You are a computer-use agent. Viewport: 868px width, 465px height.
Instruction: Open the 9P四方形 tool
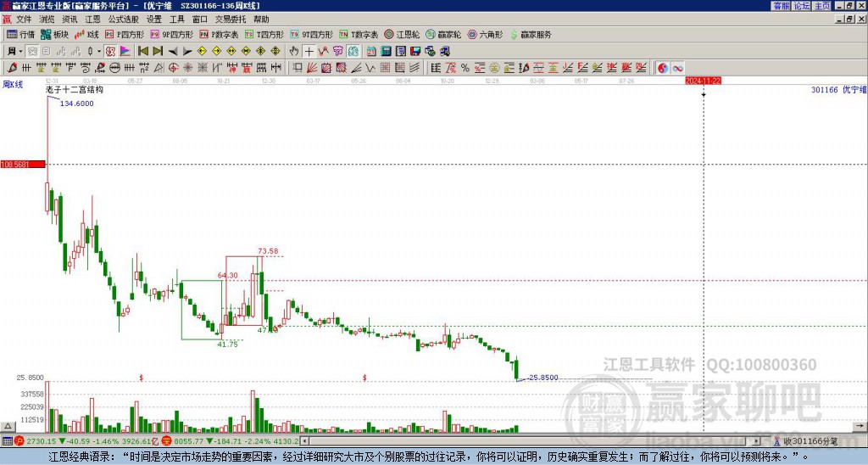pyautogui.click(x=172, y=34)
